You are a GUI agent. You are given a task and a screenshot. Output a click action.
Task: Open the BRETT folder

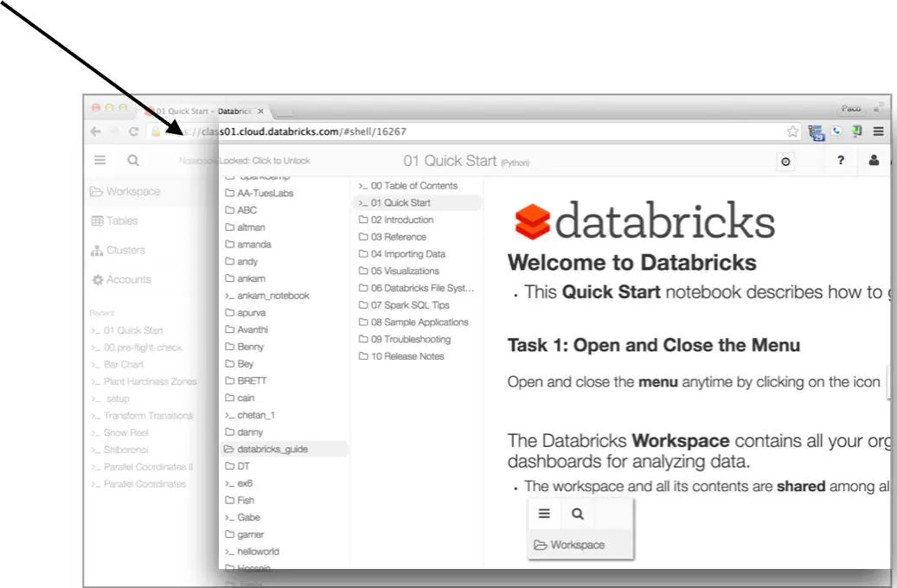246,381
